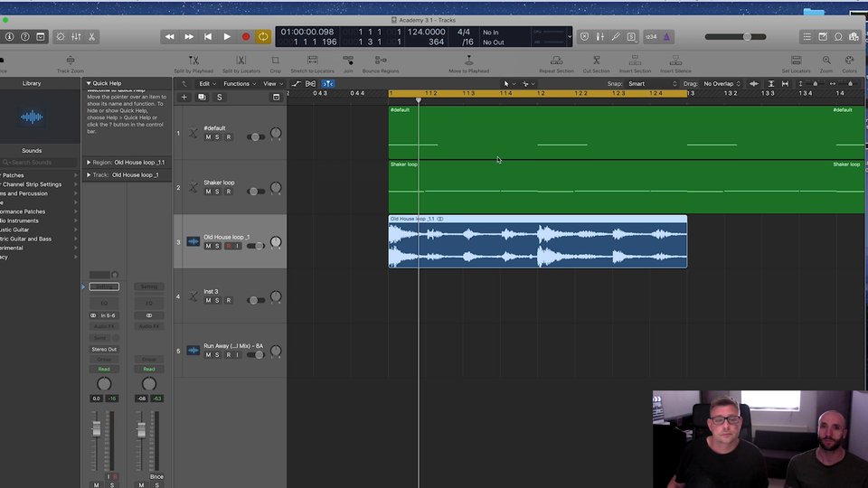
Task: Open the Loop Browser button
Action: pyautogui.click(x=839, y=36)
